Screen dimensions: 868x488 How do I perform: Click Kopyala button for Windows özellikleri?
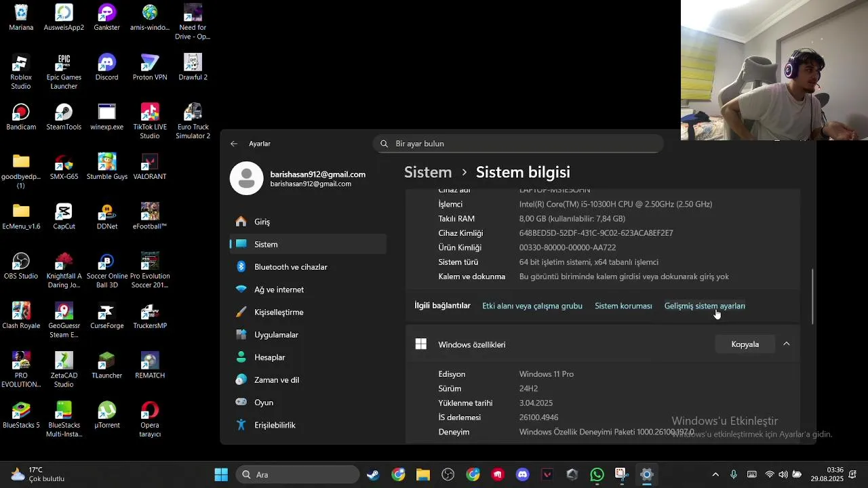tap(745, 344)
